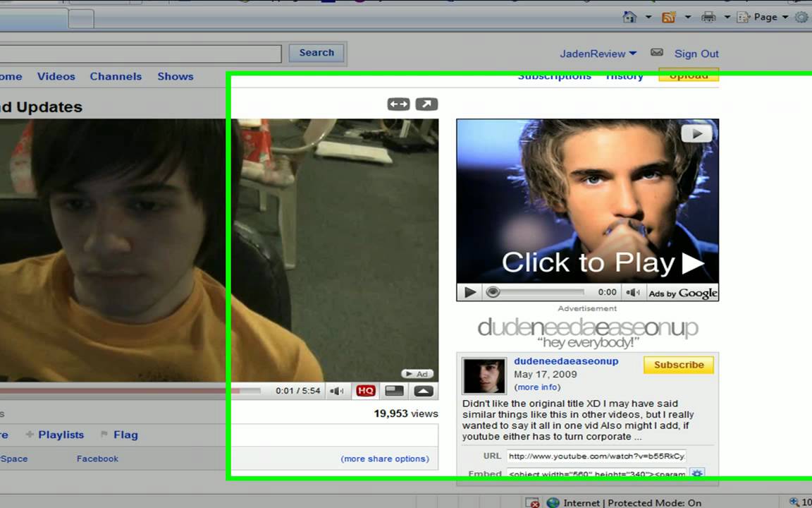The image size is (812, 508).
Task: Click the blocked content status bar icon
Action: (x=532, y=503)
